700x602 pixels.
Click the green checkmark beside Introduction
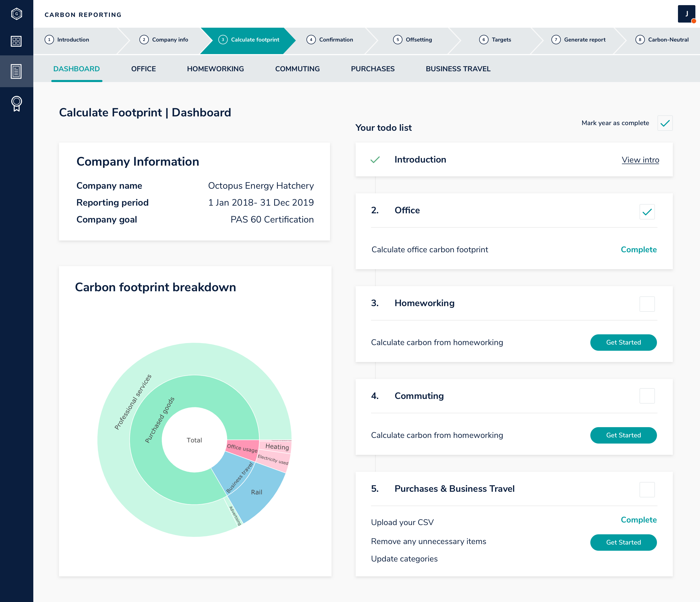(x=375, y=159)
